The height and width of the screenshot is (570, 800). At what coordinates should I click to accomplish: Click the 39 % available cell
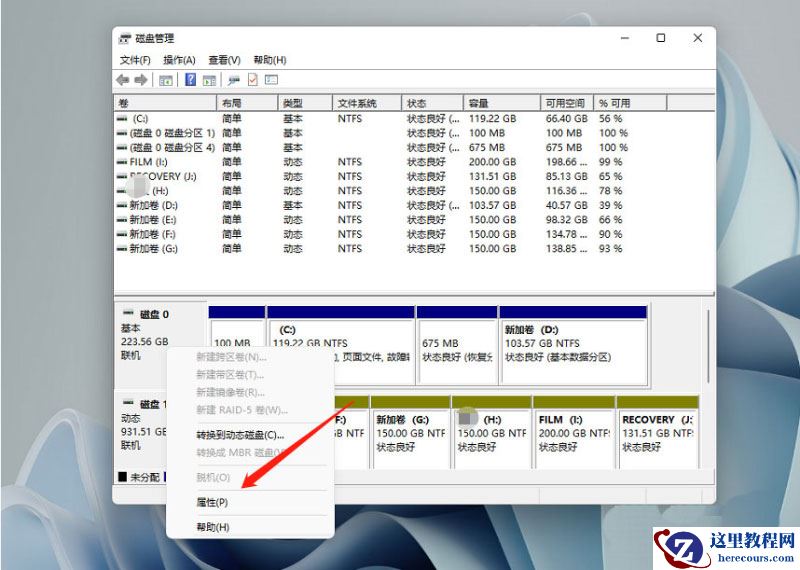coord(611,206)
